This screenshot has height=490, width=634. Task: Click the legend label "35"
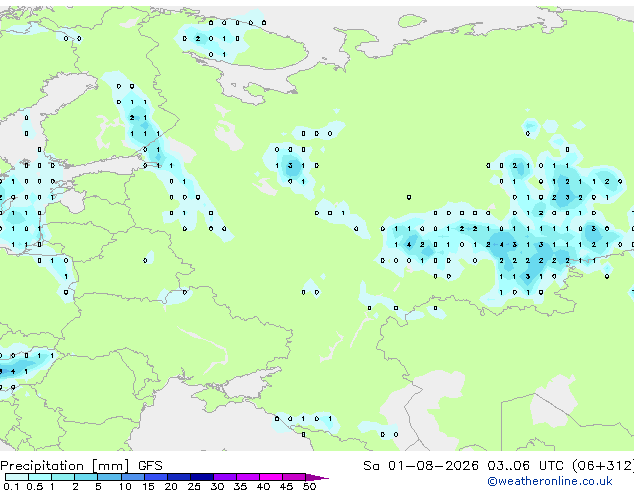[x=240, y=486]
